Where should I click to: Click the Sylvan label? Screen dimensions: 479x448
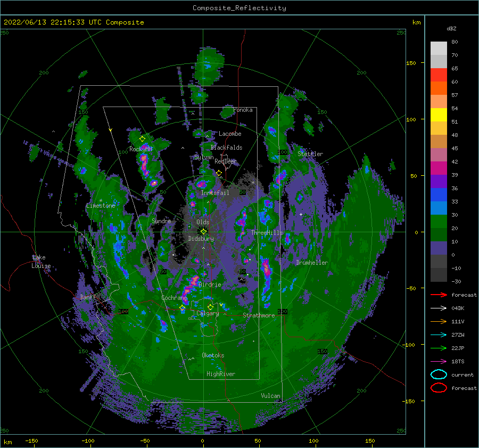click(x=204, y=157)
